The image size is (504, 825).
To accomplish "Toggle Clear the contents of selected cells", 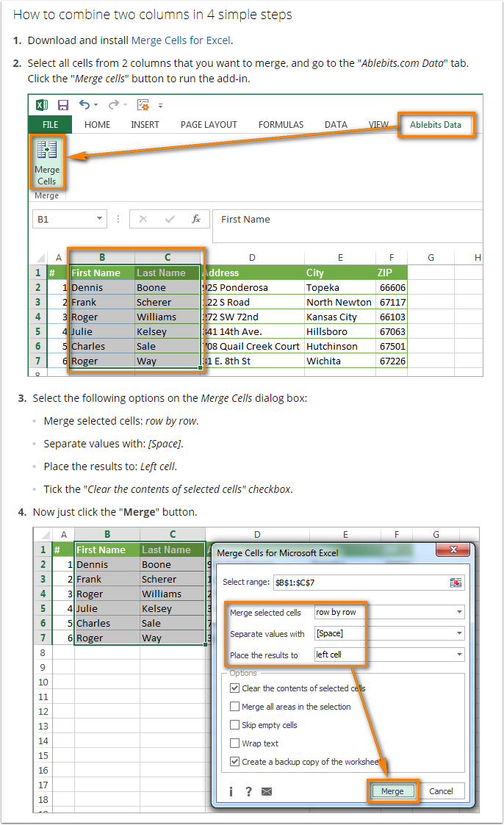I will [234, 688].
